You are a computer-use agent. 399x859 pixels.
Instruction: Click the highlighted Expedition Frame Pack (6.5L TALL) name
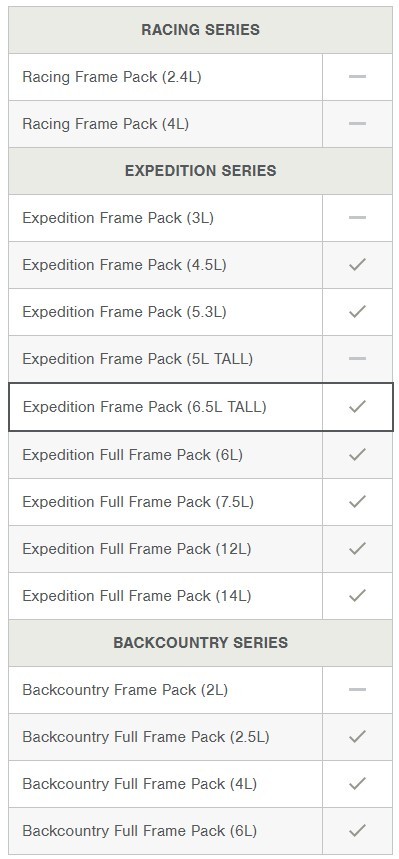pos(144,407)
